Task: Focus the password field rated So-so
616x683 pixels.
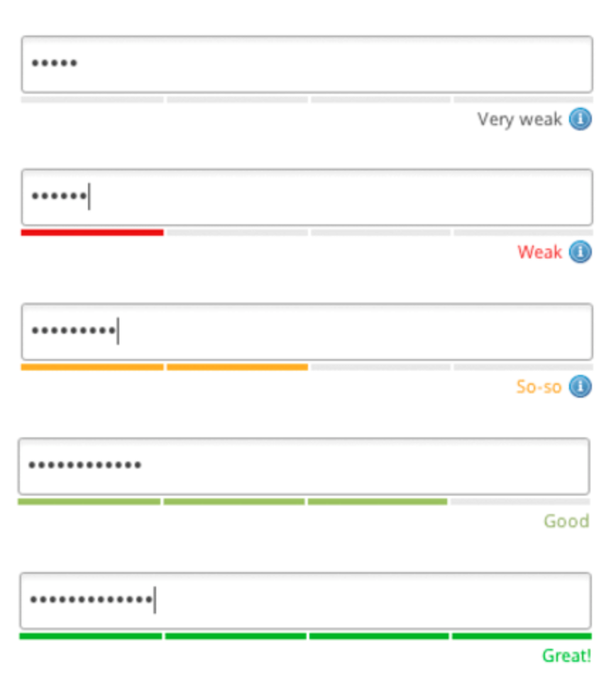Action: (x=307, y=332)
